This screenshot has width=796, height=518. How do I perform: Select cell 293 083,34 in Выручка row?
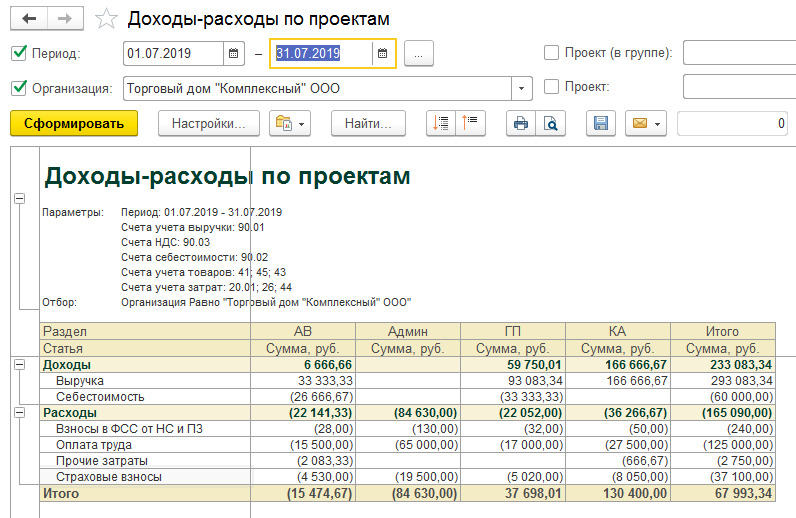(x=723, y=381)
